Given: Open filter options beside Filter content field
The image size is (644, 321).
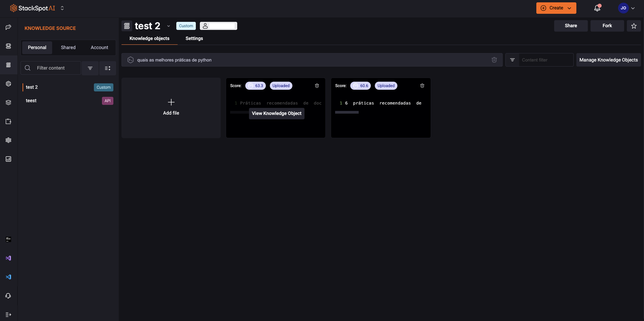Looking at the screenshot, I should (x=90, y=68).
